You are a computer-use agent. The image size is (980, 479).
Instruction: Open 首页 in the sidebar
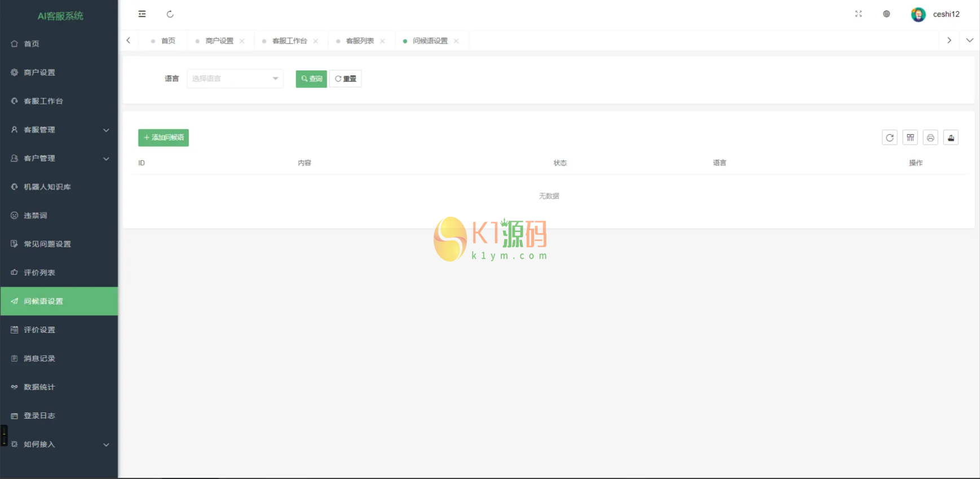tap(59, 43)
